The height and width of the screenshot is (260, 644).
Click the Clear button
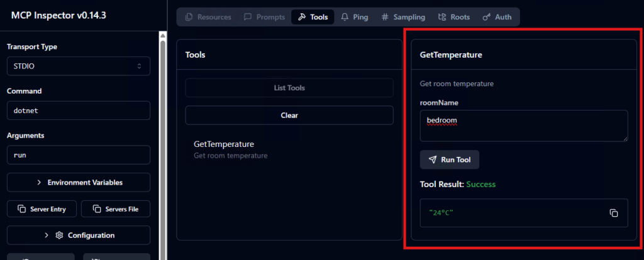tap(289, 115)
